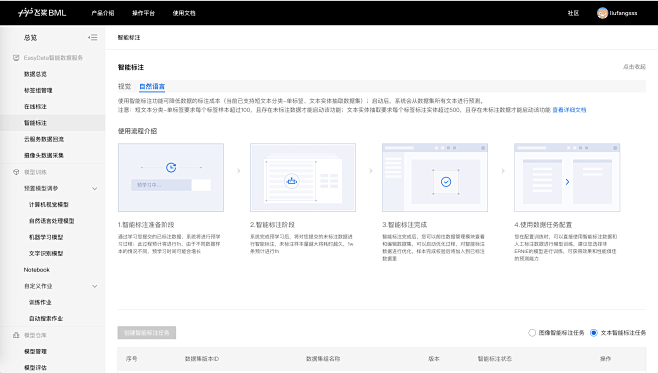Click the 智能标注 breadcrumb
The height and width of the screenshot is (373, 658).
pos(129,37)
